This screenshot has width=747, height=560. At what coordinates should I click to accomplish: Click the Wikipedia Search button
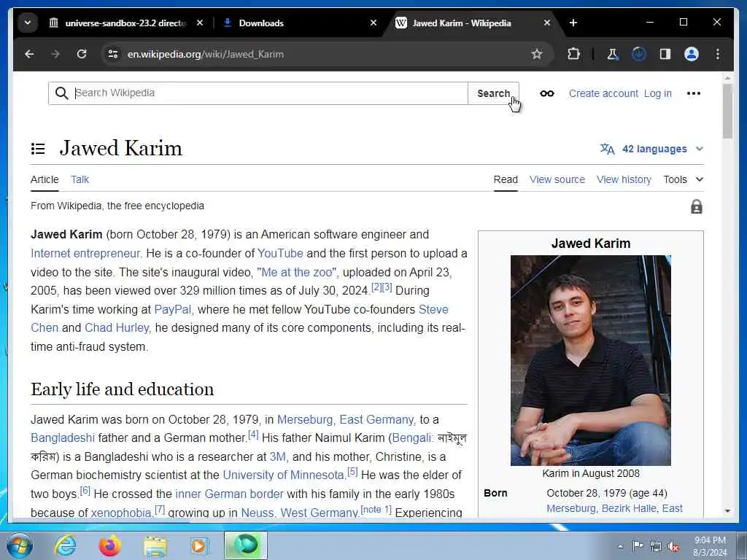tap(494, 93)
